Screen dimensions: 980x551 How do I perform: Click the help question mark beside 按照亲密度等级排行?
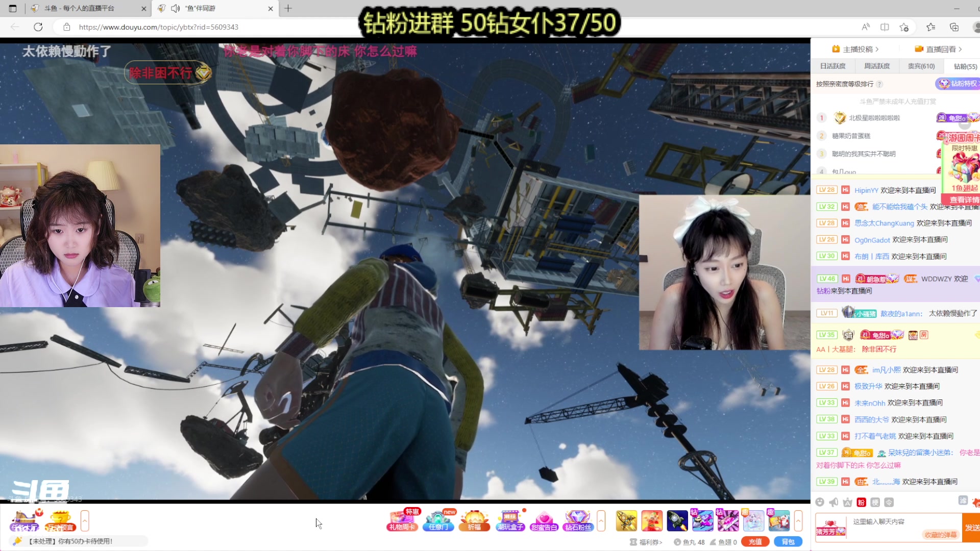pos(879,84)
